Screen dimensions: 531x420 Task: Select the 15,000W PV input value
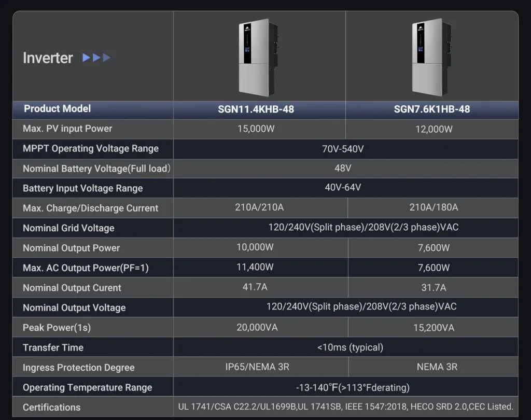(x=256, y=129)
